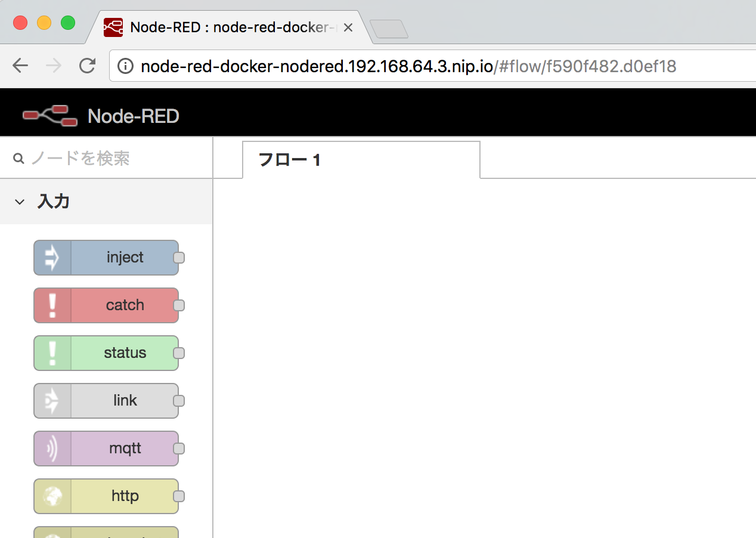Reload the page with the refresh button
Viewport: 756px width, 538px height.
coord(88,66)
